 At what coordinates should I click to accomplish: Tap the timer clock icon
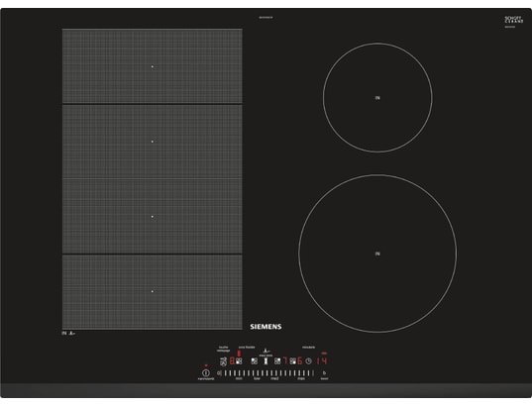click(x=308, y=360)
